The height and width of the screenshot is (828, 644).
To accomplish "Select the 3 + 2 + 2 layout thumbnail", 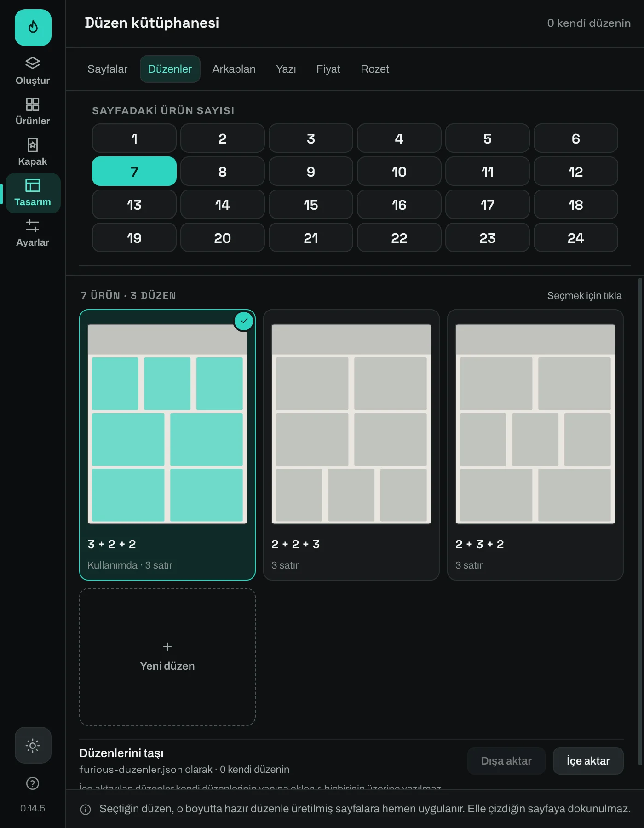I will point(167,424).
